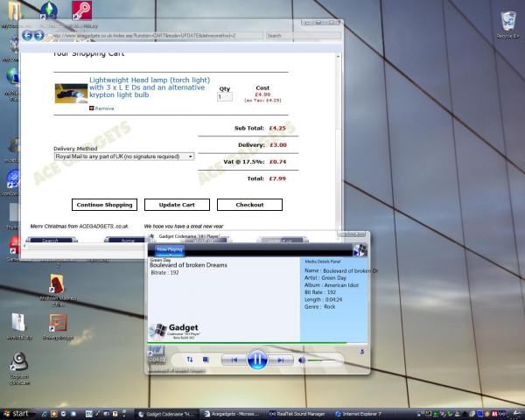Click the volume slider in player
This screenshot has height=420, width=525.
[x=321, y=360]
